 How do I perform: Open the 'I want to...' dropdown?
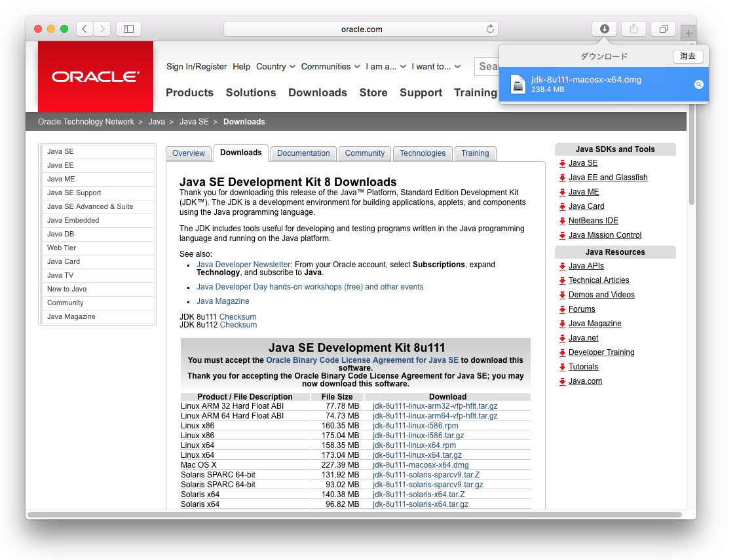(436, 67)
